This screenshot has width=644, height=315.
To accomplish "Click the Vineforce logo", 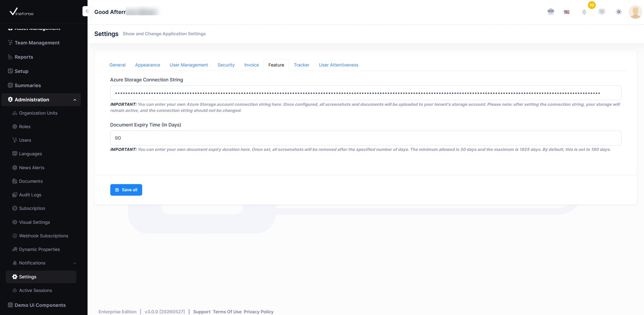I will (21, 12).
